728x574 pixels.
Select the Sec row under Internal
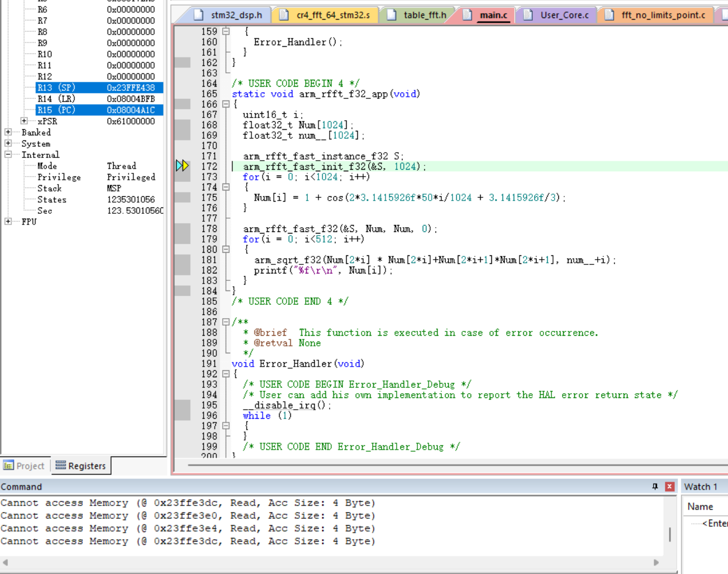click(99, 211)
